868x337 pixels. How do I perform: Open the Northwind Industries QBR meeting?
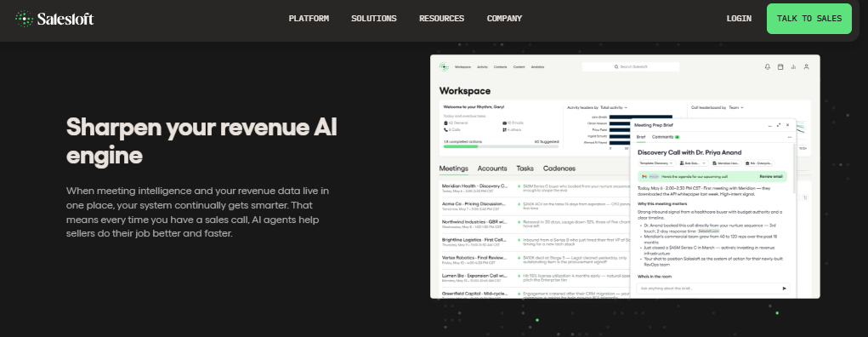pos(475,222)
